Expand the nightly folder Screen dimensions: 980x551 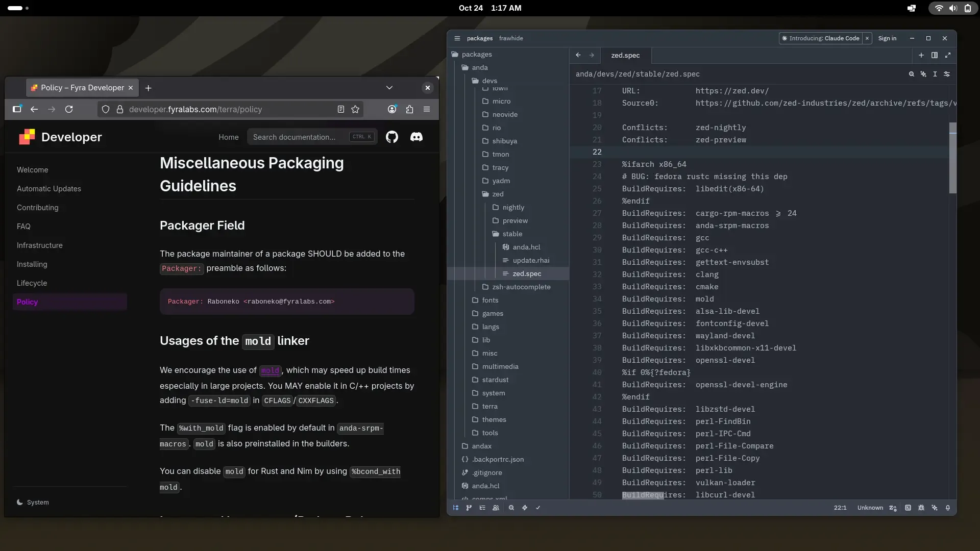pos(513,207)
